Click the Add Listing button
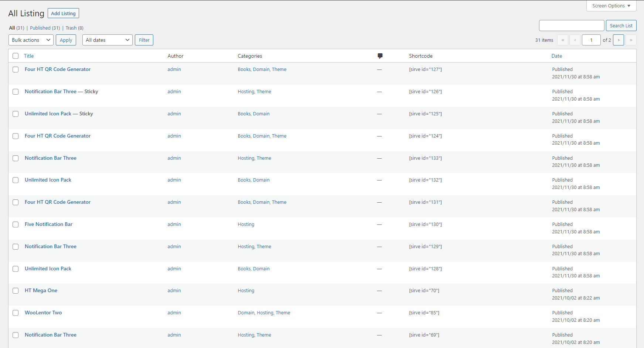644x348 pixels. coord(63,13)
